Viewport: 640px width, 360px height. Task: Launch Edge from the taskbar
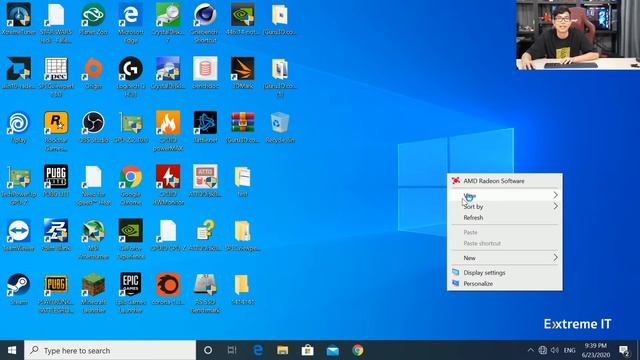point(258,350)
